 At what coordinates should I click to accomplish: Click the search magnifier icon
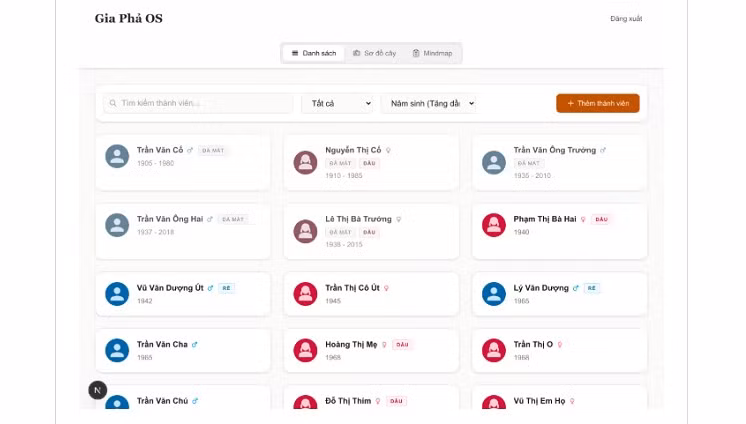[x=113, y=103]
